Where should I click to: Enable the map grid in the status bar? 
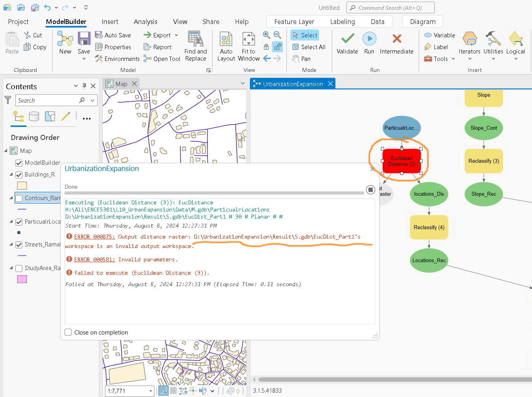tap(173, 391)
